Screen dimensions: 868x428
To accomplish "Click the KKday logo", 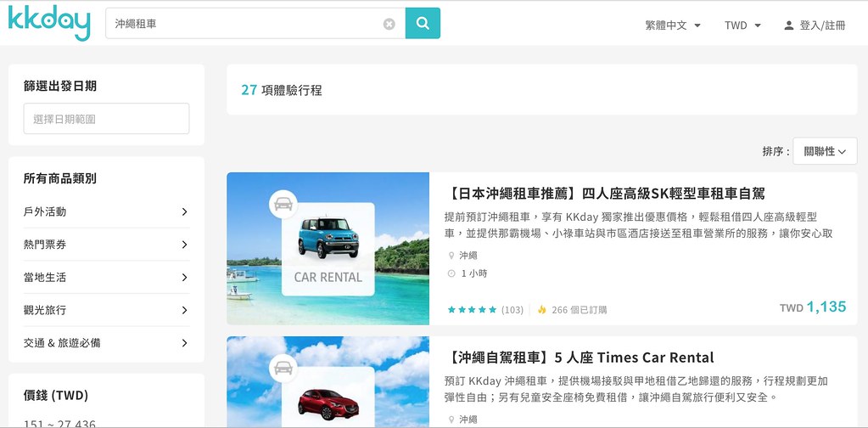I will click(48, 24).
